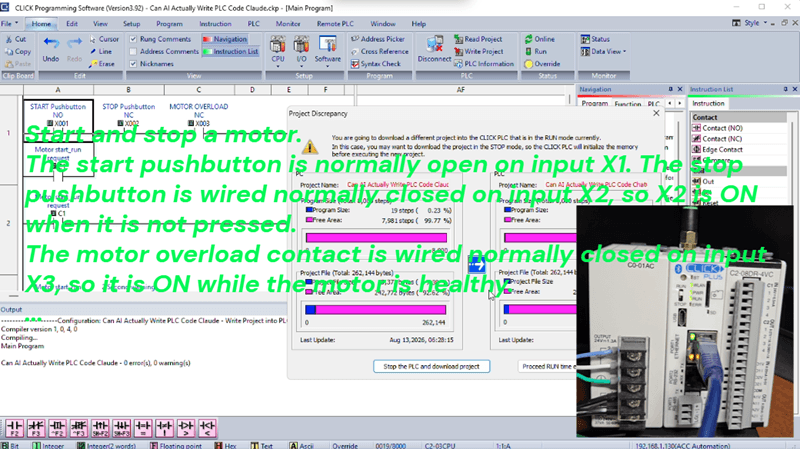The height and width of the screenshot is (449, 800).
Task: Open the Address Picker
Action: pos(378,39)
